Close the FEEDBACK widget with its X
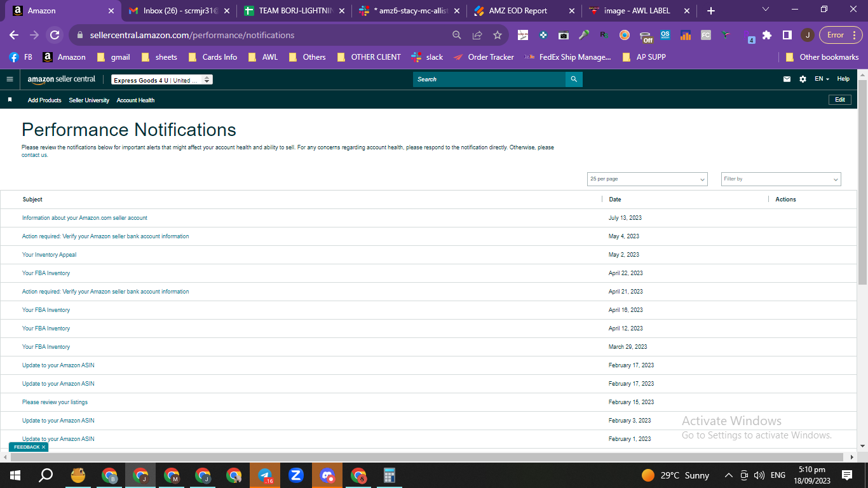 (x=43, y=447)
